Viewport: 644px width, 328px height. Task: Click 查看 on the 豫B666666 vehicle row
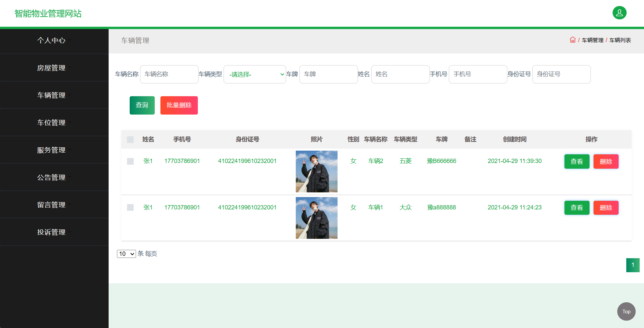click(x=577, y=161)
